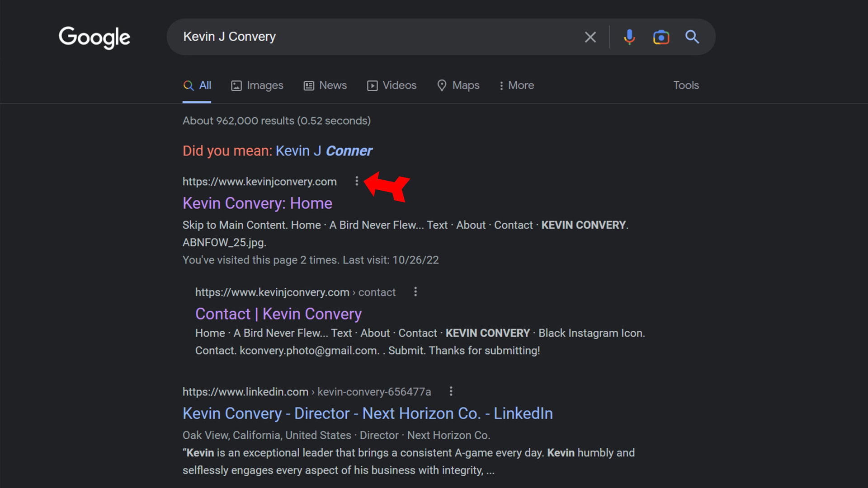This screenshot has width=868, height=488.
Task: Open the three-dot menu on the LinkedIn result
Action: pyautogui.click(x=451, y=392)
